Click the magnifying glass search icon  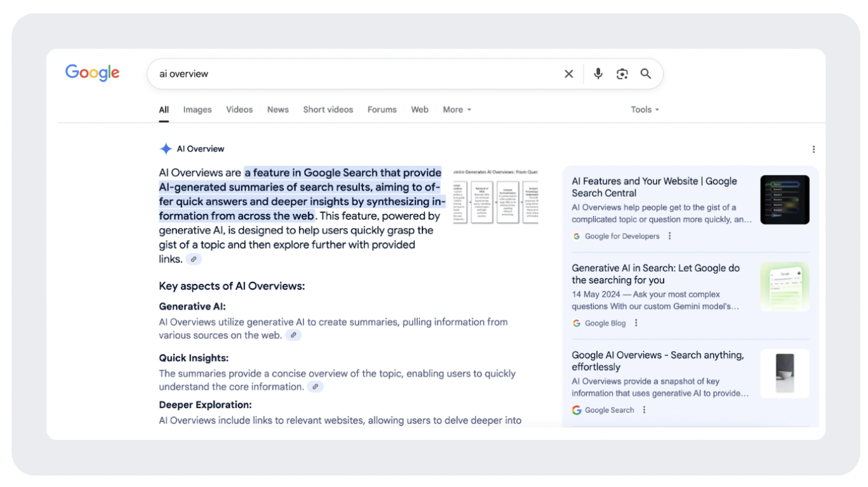click(646, 74)
